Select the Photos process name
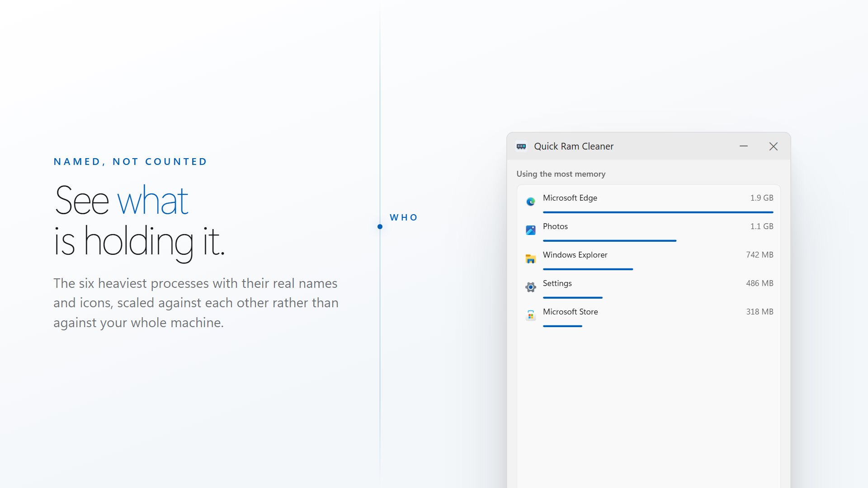Viewport: 868px width, 488px height. pos(555,226)
